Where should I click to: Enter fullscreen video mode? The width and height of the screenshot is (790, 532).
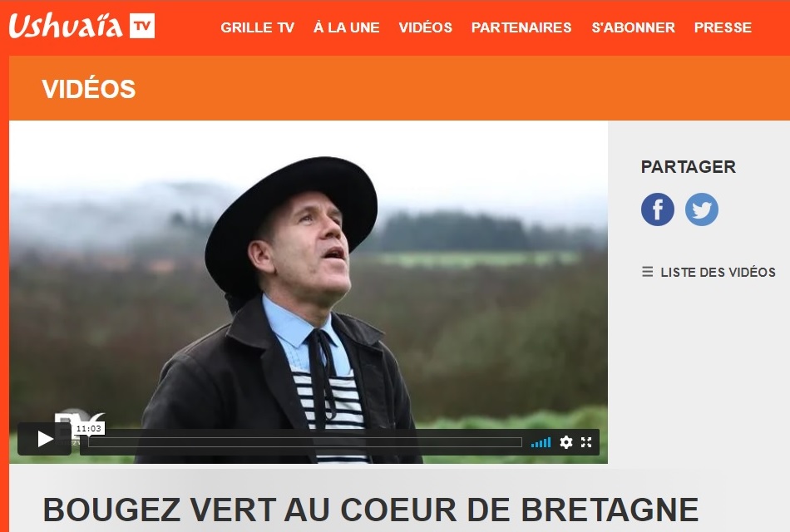coord(586,442)
